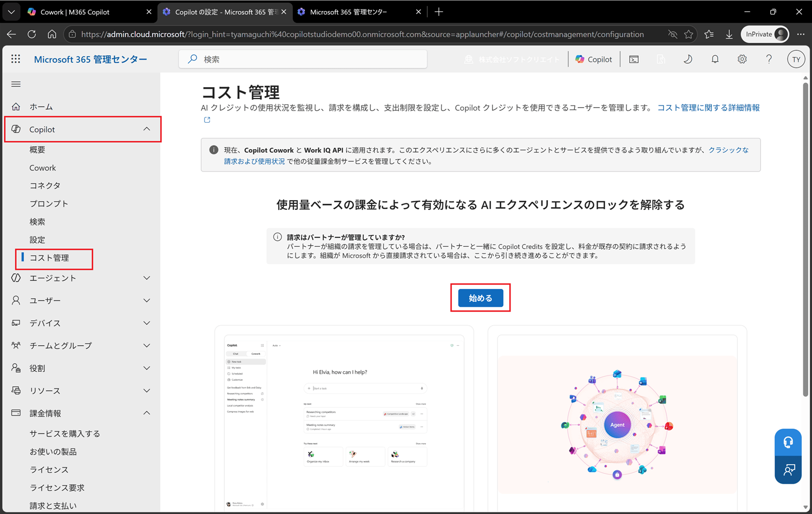The height and width of the screenshot is (514, 812).
Task: Click the 始める button
Action: 480,298
